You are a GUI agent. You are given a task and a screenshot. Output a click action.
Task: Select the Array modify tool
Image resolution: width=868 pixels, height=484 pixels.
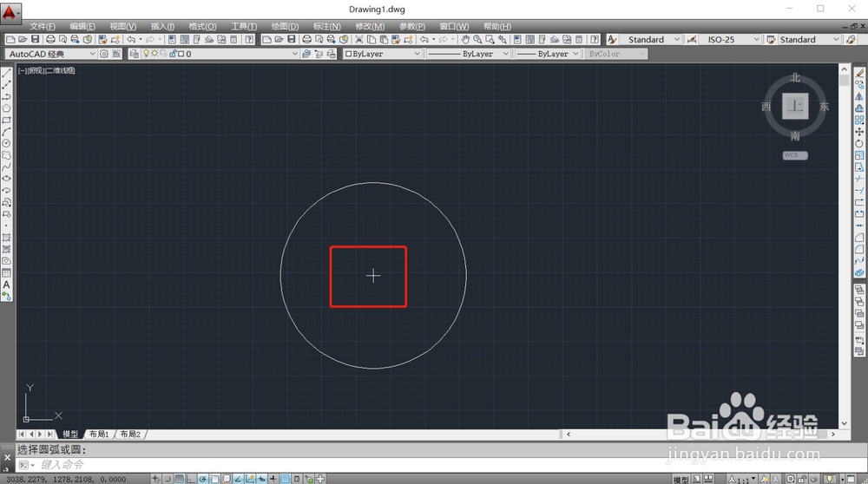tap(859, 120)
